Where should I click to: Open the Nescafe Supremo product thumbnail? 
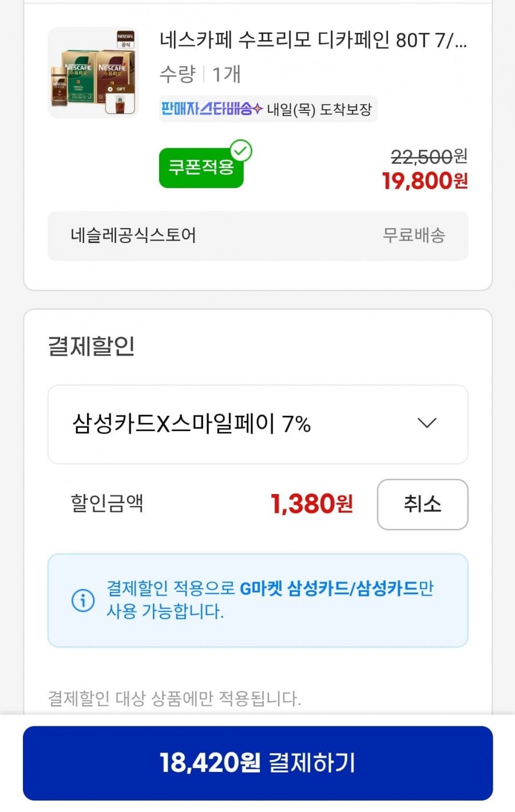(93, 73)
